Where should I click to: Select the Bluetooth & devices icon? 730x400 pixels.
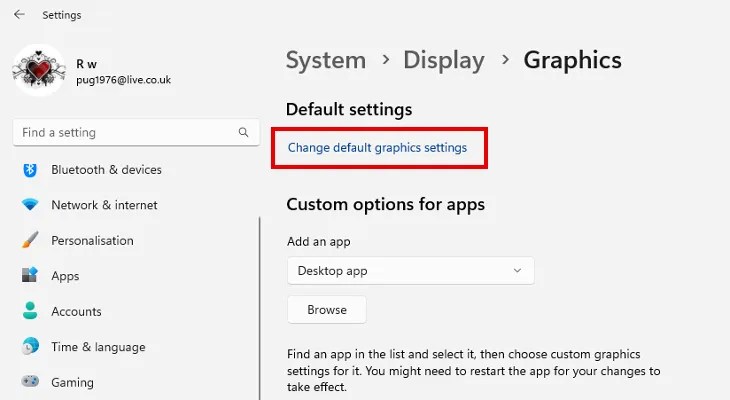pos(30,170)
